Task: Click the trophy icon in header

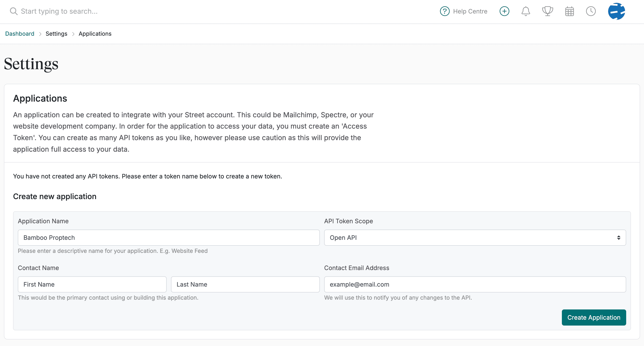Action: pos(547,11)
